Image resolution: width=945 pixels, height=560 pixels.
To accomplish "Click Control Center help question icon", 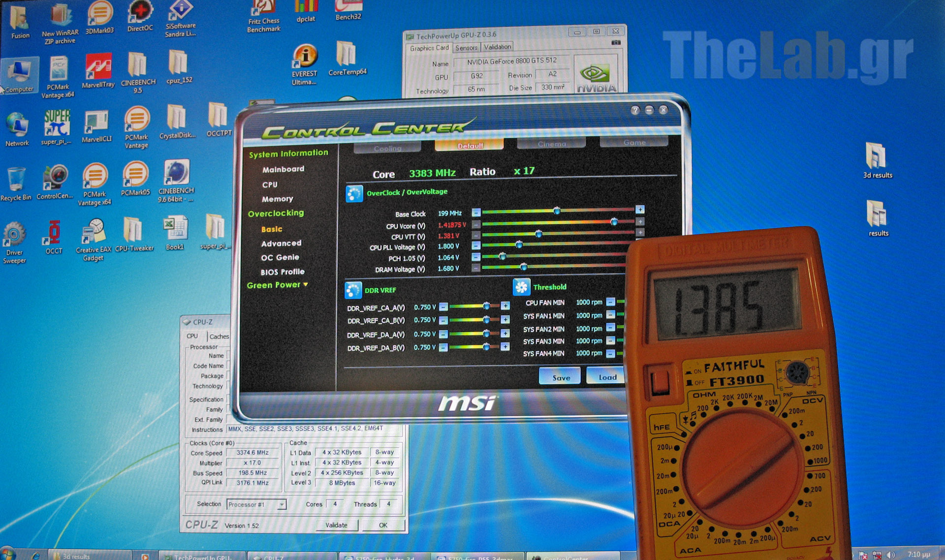I will 635,110.
